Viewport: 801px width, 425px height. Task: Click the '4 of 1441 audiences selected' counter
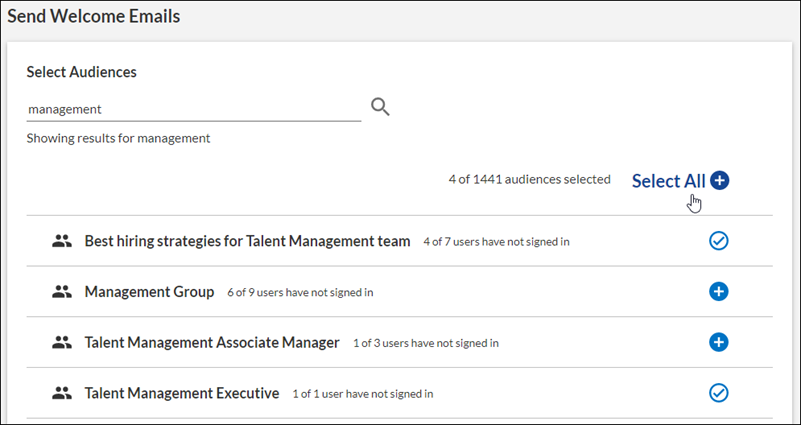(529, 180)
